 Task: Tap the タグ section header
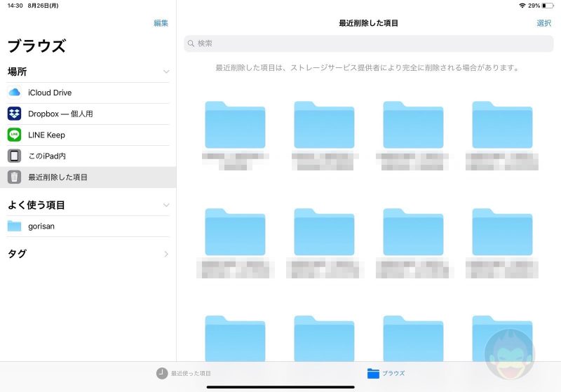(x=17, y=254)
